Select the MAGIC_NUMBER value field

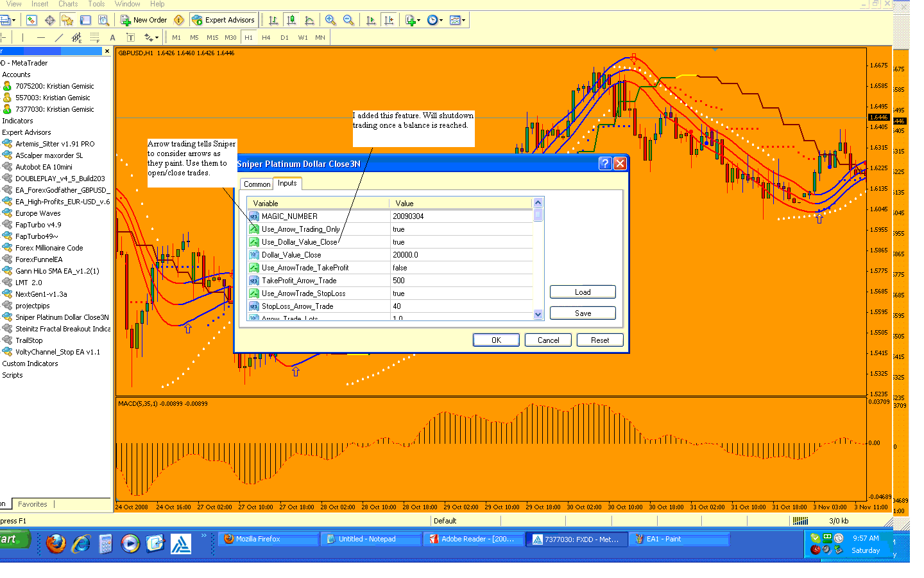click(x=461, y=216)
